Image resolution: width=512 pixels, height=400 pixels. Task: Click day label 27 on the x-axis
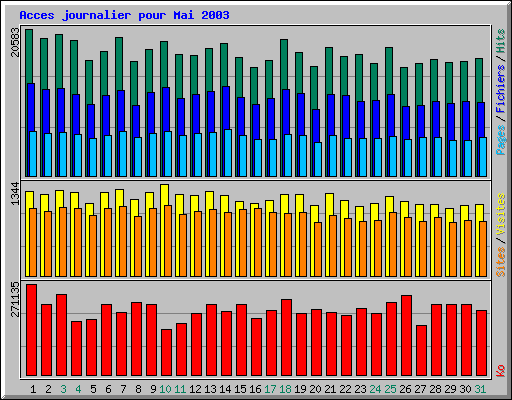point(420,389)
